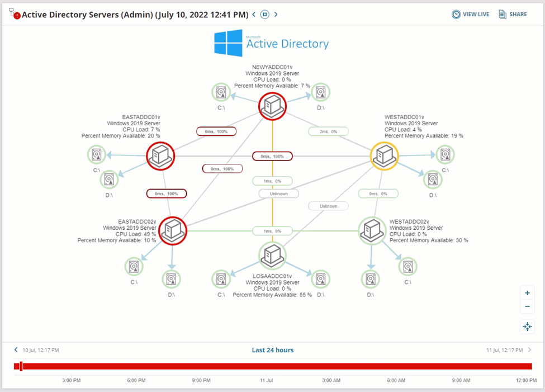Click the timeline position handle
Image resolution: width=545 pixels, height=392 pixels.
click(x=21, y=366)
